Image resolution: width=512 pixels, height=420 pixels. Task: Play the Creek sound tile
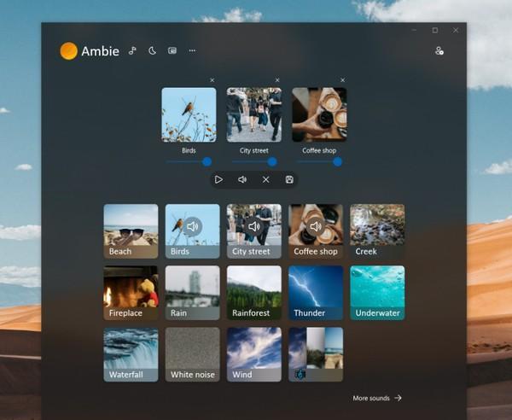click(377, 231)
